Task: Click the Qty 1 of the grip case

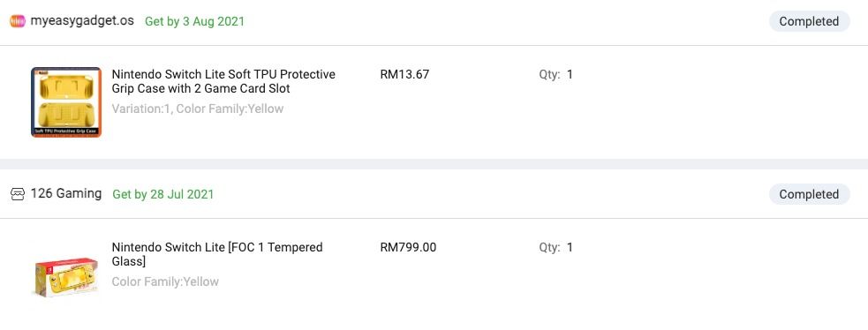Action: (555, 74)
